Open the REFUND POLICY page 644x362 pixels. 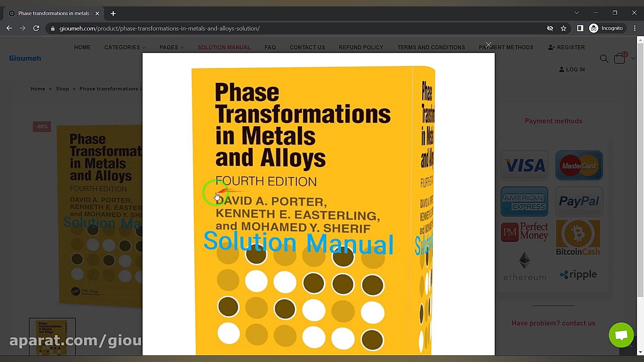click(361, 47)
